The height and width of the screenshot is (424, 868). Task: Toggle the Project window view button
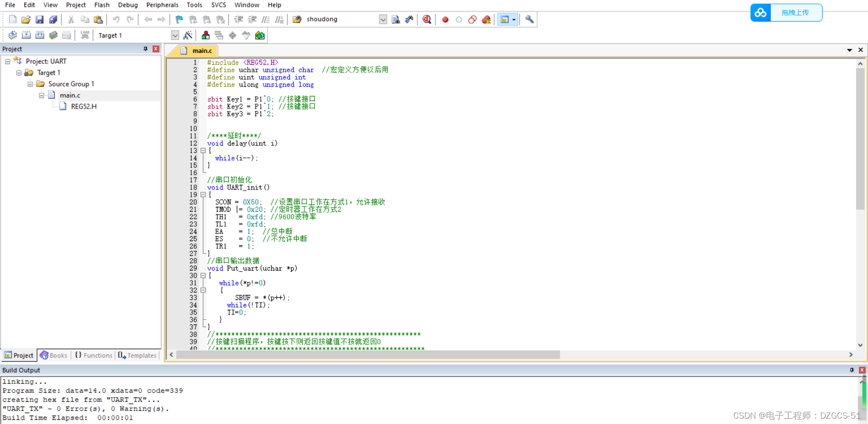click(x=505, y=19)
